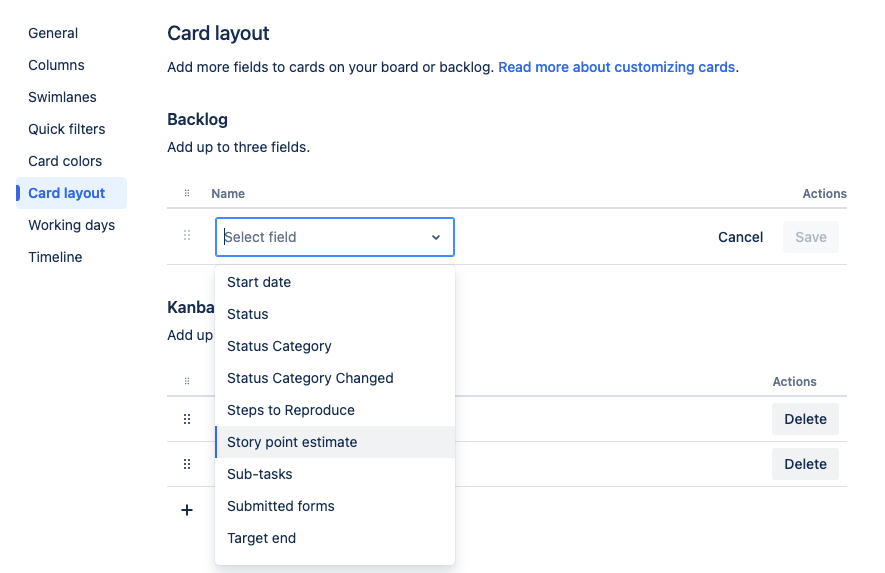885x573 pixels.
Task: Click the second Kanban row drag handle
Action: [187, 464]
